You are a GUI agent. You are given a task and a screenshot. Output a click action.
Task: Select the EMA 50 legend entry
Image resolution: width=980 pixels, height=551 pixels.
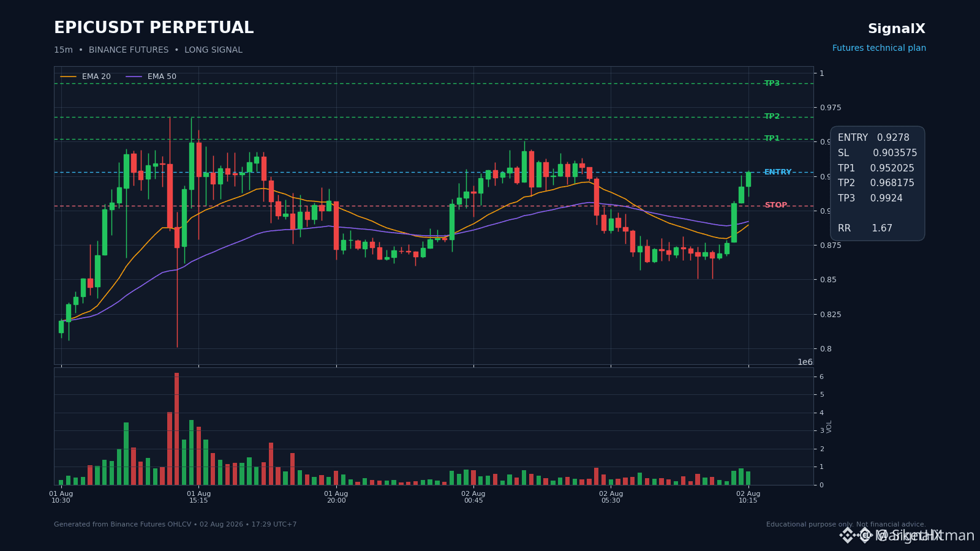[x=151, y=77]
